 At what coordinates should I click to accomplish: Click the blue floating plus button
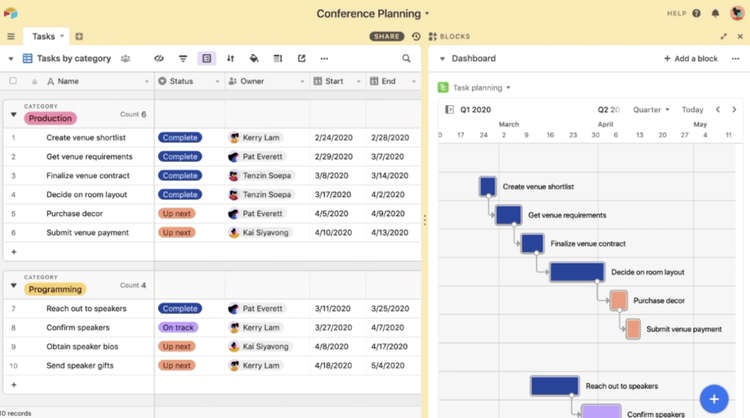pos(713,398)
